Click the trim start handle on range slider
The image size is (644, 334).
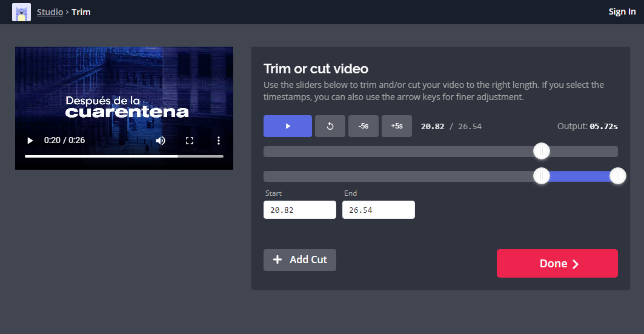[x=541, y=176]
